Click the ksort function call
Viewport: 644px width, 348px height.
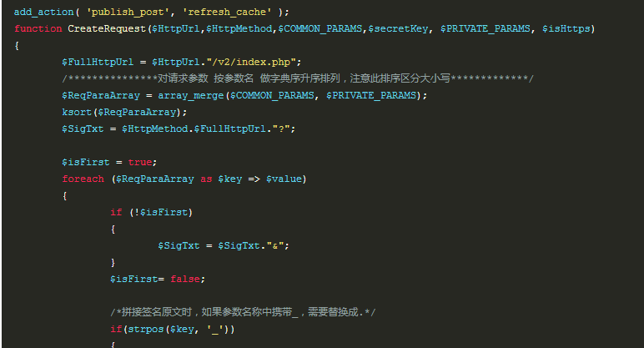pyautogui.click(x=77, y=112)
